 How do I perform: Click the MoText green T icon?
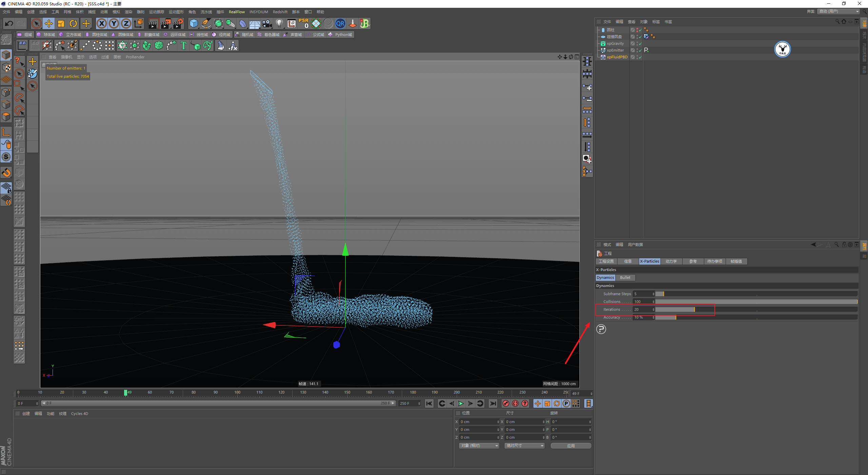pos(183,45)
